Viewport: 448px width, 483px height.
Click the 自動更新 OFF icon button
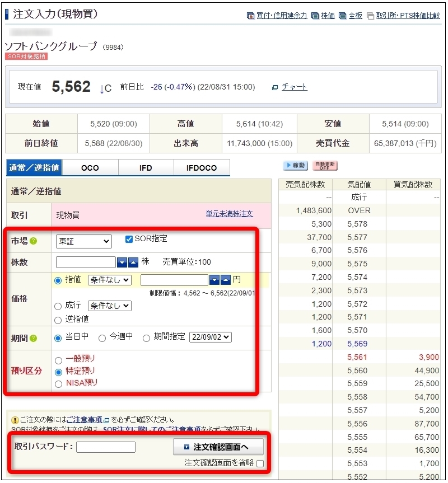tap(325, 166)
